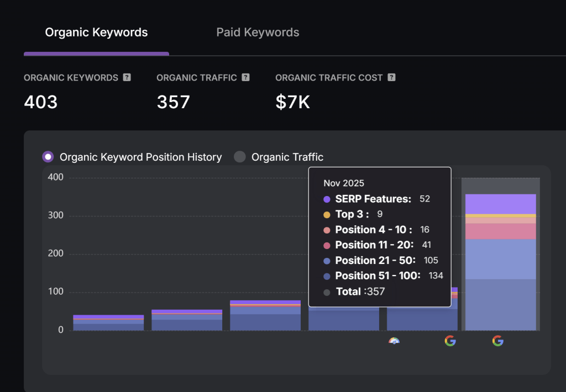Click pink Position 11-20 segment of last bar
566x392 pixels.
click(x=500, y=231)
